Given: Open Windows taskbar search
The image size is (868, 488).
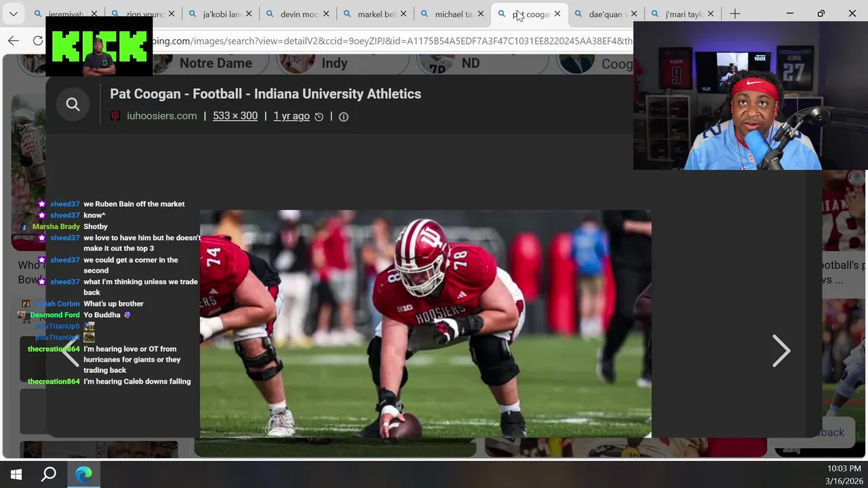Looking at the screenshot, I should 49,474.
